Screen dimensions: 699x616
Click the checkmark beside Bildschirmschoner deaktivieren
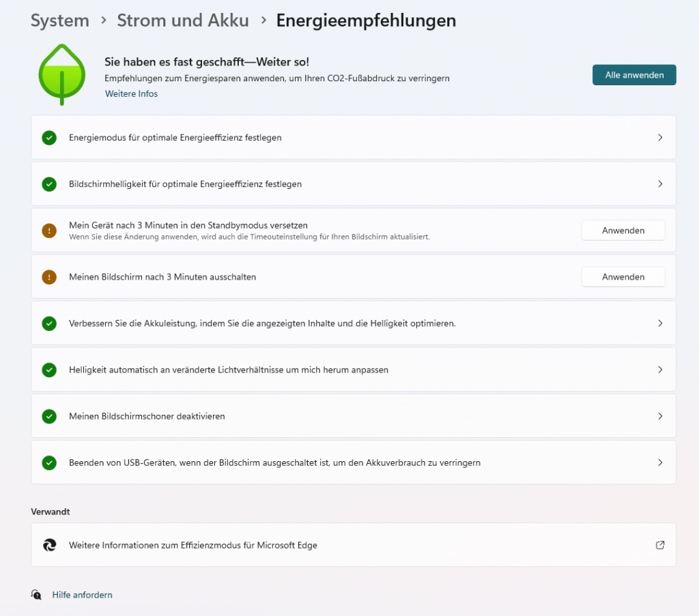48,415
